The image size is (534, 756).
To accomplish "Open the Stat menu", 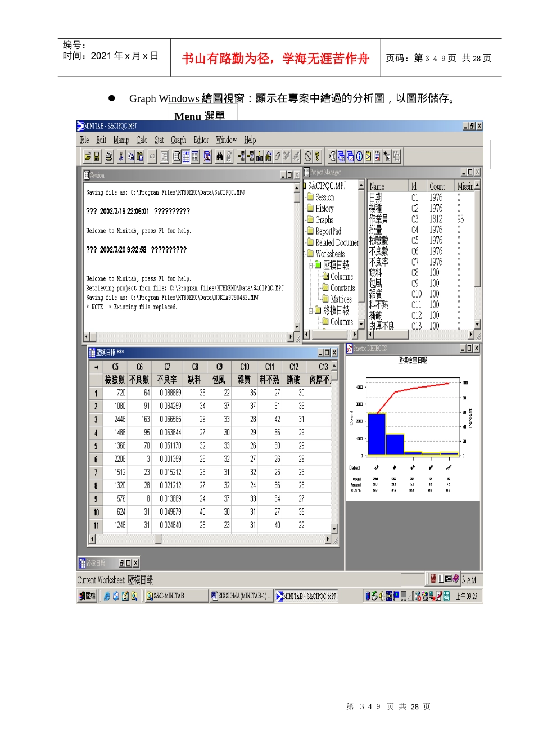I will [159, 140].
